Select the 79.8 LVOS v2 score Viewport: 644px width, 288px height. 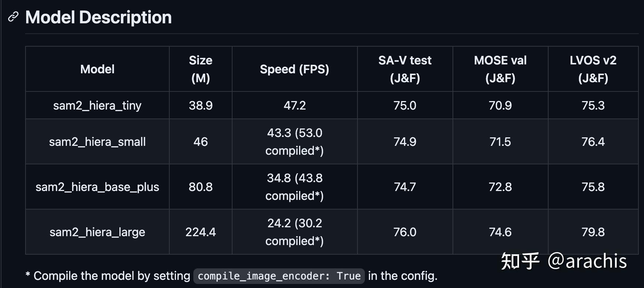593,232
